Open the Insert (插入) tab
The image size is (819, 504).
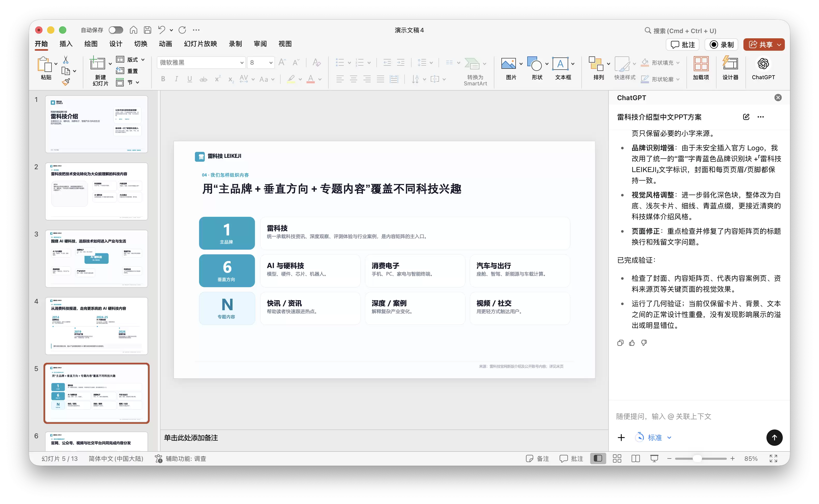(x=66, y=44)
